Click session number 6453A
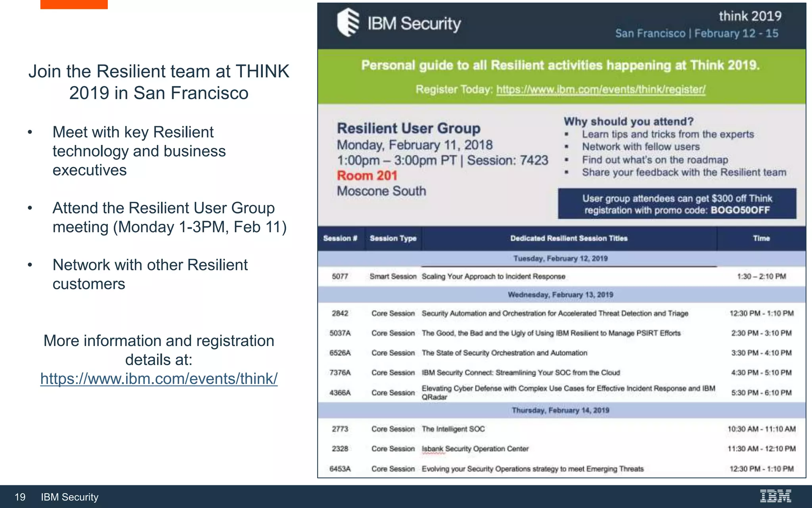Image resolution: width=812 pixels, height=508 pixels. [340, 469]
